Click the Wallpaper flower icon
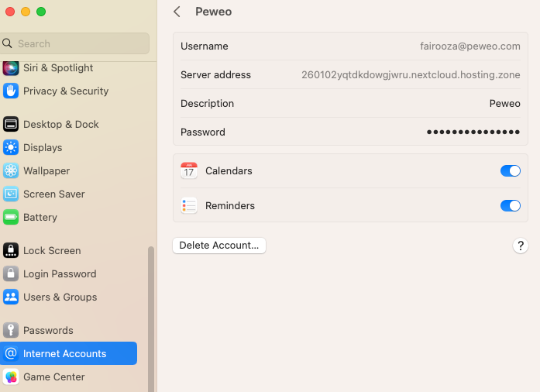This screenshot has height=392, width=540. [11, 171]
